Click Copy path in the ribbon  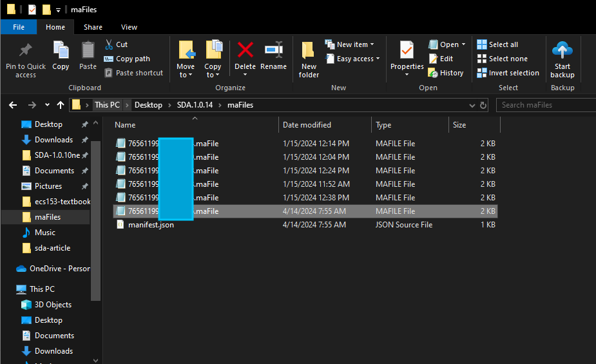pos(127,59)
